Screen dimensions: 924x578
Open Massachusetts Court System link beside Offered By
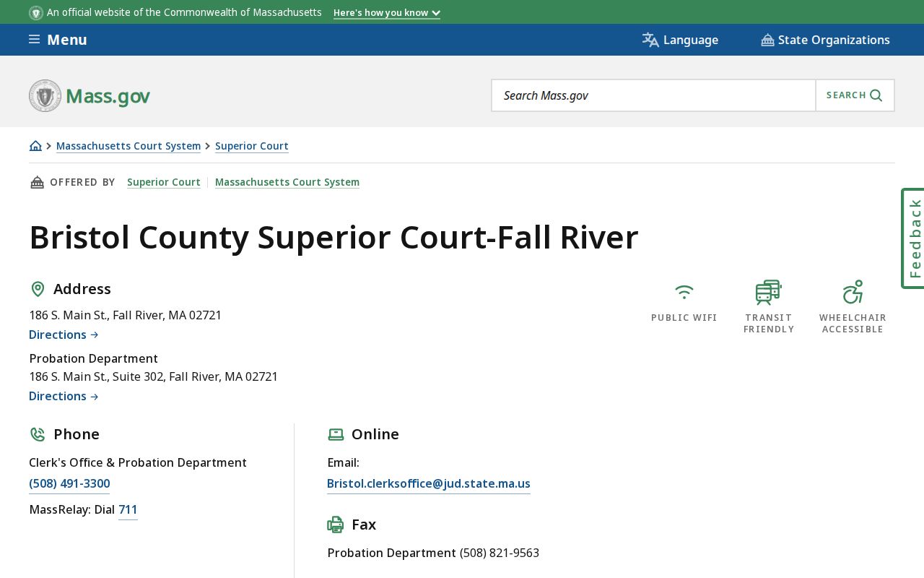tap(287, 182)
